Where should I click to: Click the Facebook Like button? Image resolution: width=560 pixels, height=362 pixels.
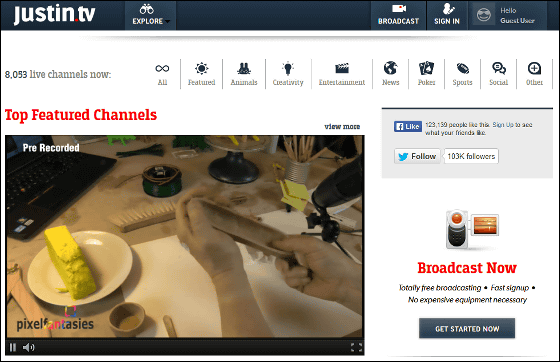click(x=408, y=126)
